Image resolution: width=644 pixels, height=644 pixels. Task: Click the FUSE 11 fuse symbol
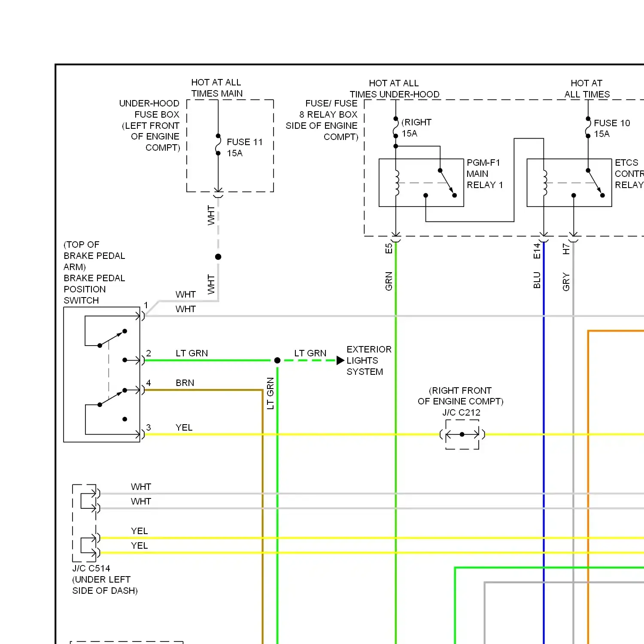pyautogui.click(x=218, y=145)
